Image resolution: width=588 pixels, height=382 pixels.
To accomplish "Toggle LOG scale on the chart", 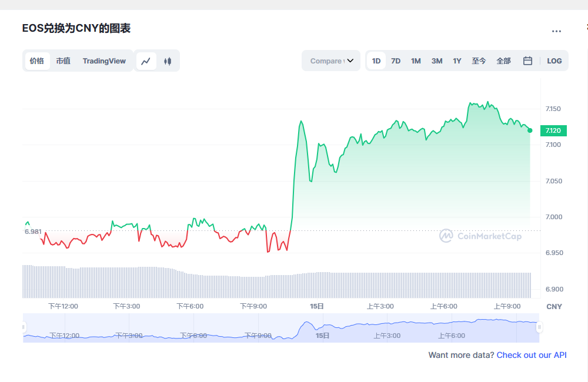I will pos(554,61).
